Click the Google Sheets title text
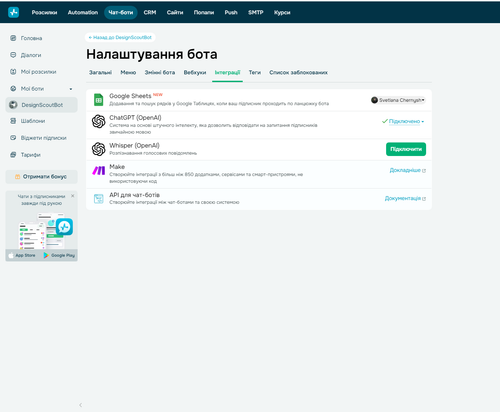 pyautogui.click(x=130, y=96)
